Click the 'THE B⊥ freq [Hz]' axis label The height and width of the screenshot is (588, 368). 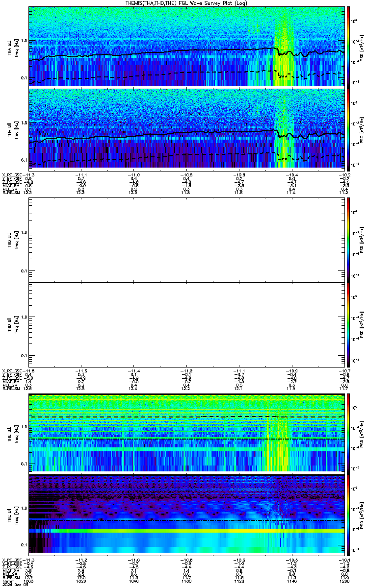tap(12, 434)
